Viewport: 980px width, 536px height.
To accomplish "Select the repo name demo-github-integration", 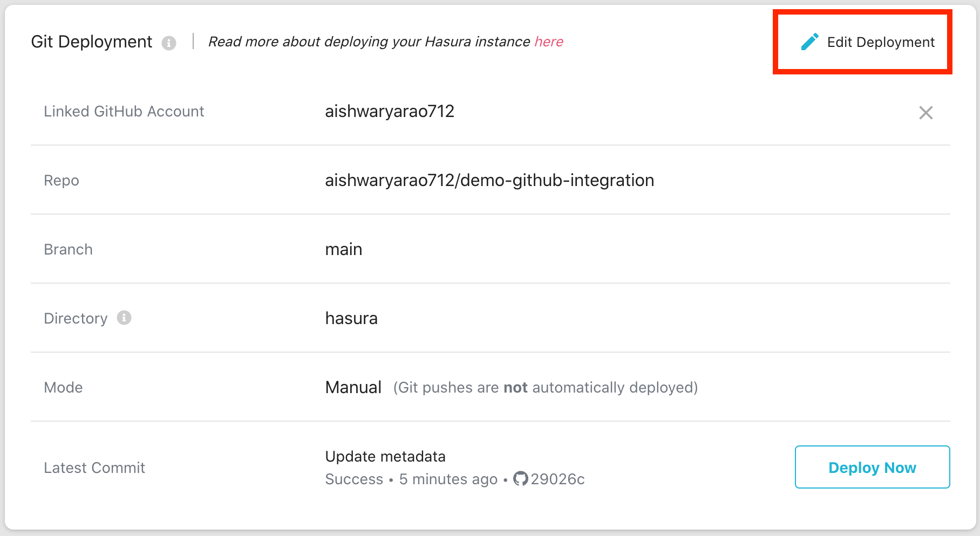I will coord(489,181).
